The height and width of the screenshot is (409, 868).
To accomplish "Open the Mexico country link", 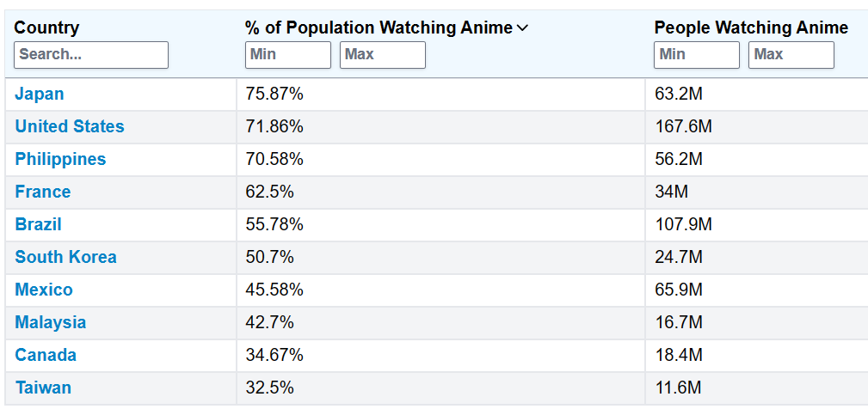I will (44, 290).
